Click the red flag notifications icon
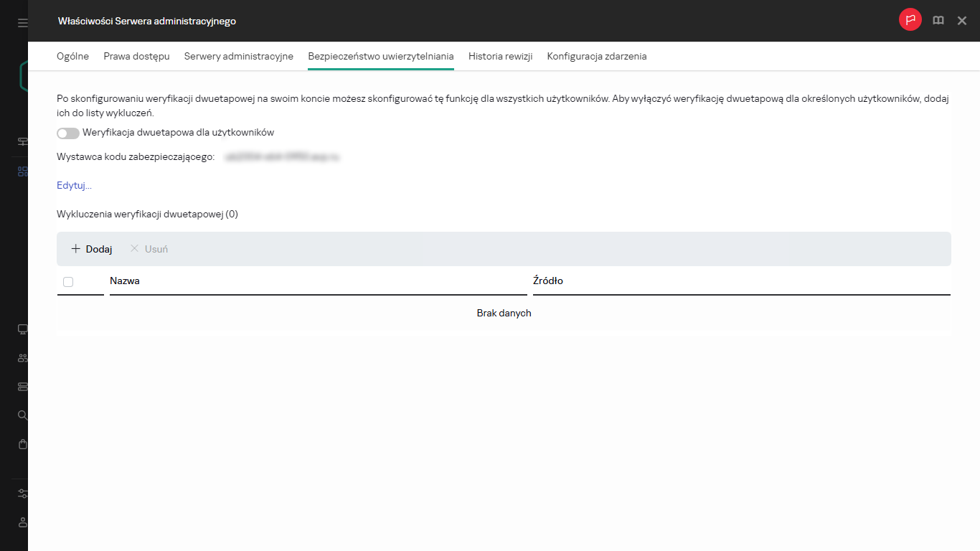 910,21
